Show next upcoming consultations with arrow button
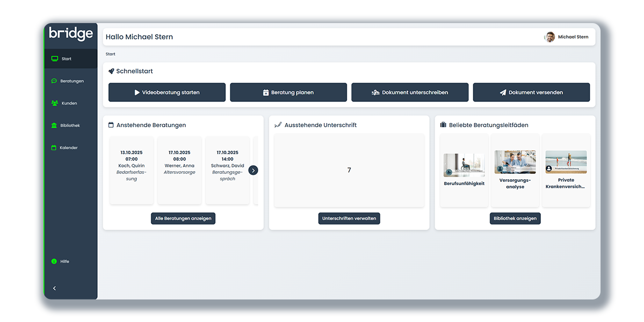The image size is (644, 322). [253, 170]
